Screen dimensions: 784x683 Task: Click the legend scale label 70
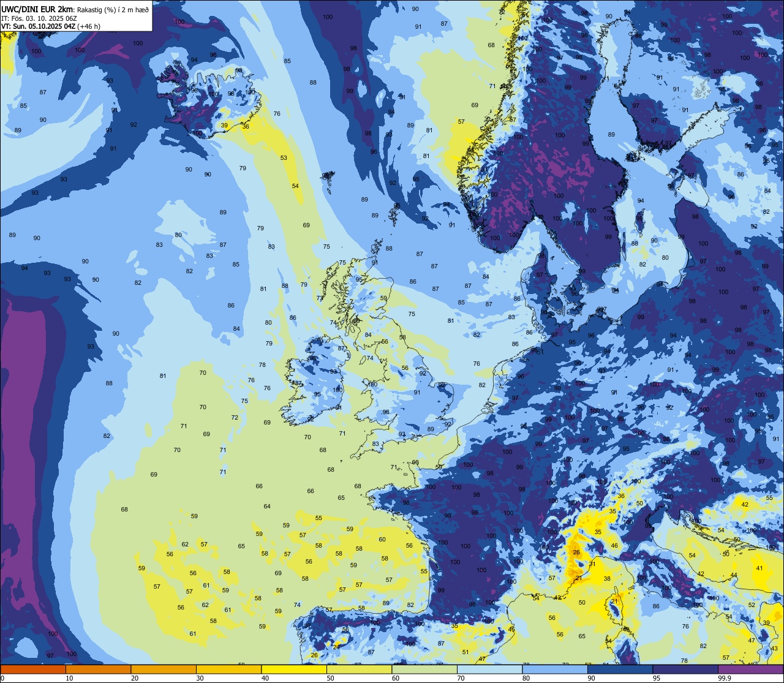tap(461, 678)
